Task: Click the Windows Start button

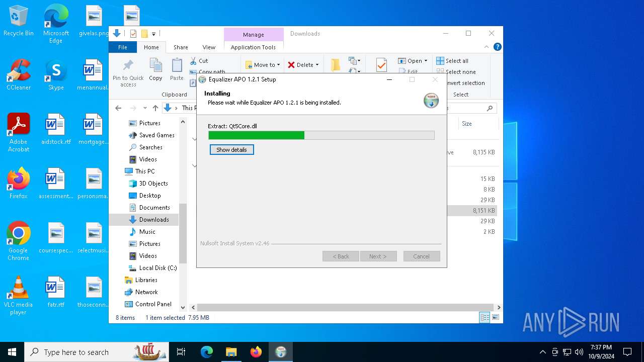Action: tap(12, 352)
